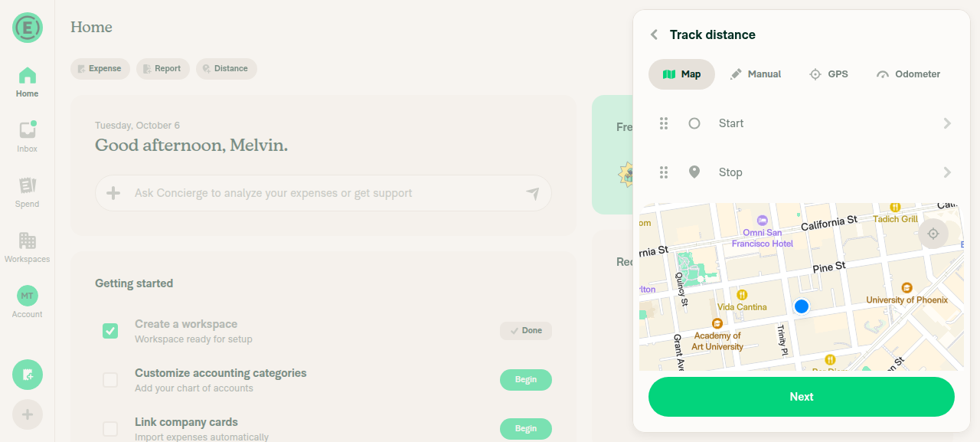Expand the Start waypoint chevron
980x442 pixels.
tap(947, 123)
